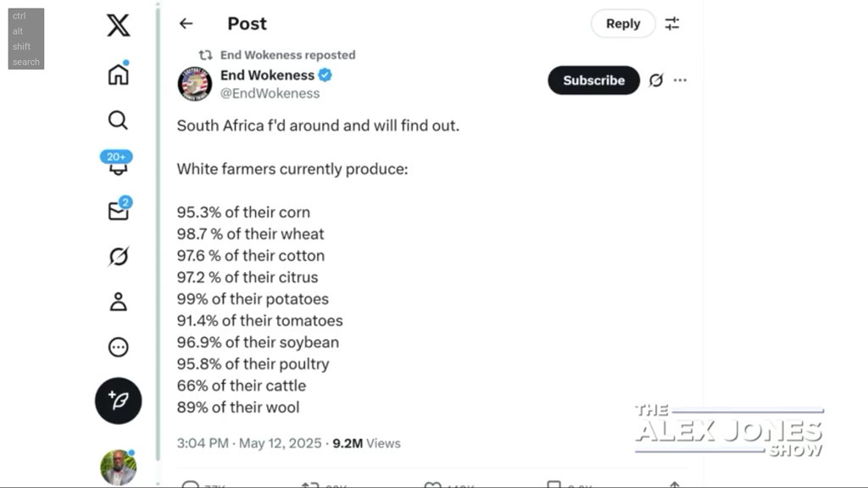Open End Wokeness profile picture
The height and width of the screenshot is (488, 868).
pos(194,84)
